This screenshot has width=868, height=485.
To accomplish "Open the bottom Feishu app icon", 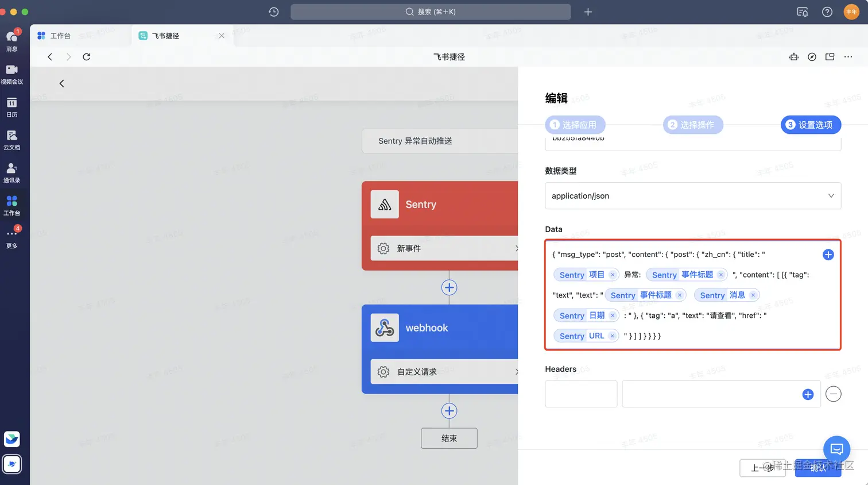I will pyautogui.click(x=12, y=464).
